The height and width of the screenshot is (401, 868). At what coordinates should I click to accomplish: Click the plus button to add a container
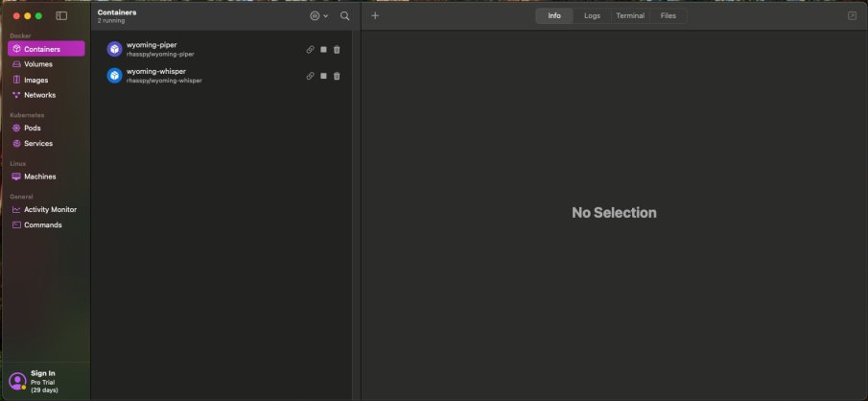[x=375, y=15]
